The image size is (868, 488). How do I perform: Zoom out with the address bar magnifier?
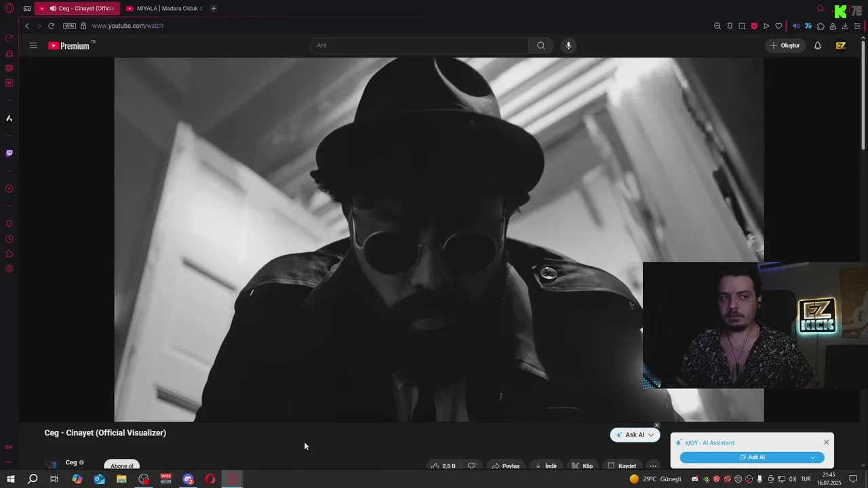point(717,26)
